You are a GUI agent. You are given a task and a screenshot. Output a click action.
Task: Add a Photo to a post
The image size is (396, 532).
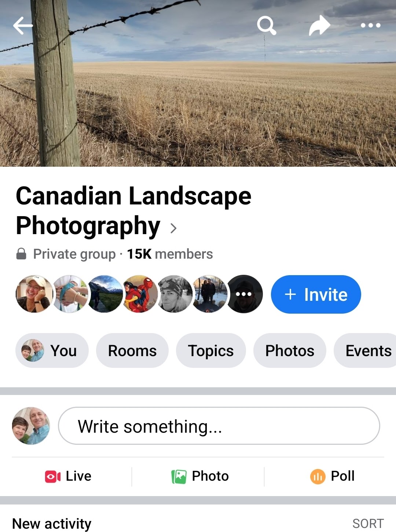click(x=200, y=476)
